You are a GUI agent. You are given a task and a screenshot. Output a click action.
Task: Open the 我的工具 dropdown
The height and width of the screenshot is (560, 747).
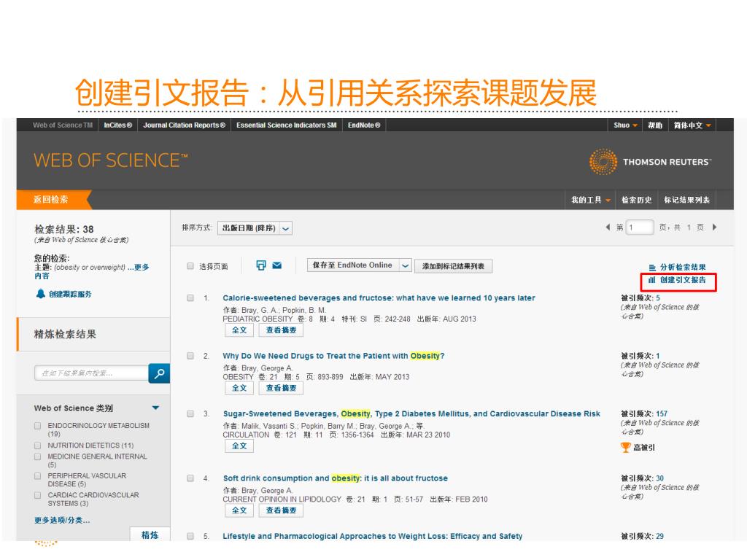(591, 200)
